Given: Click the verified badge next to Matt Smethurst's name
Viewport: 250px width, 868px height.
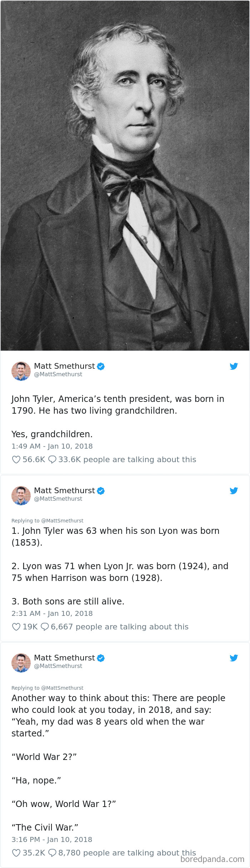Looking at the screenshot, I should pos(101,366).
